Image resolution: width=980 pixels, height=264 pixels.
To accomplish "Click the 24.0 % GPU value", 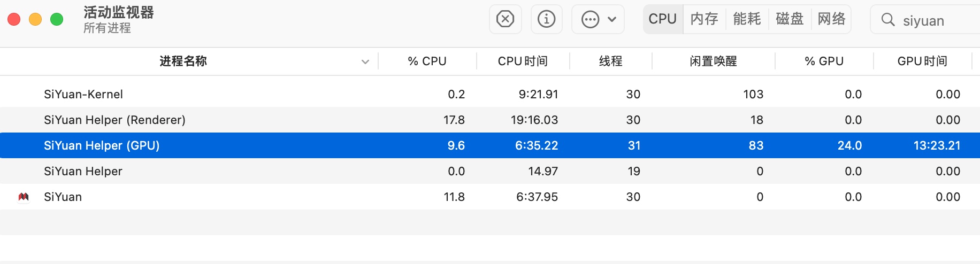I will point(849,145).
